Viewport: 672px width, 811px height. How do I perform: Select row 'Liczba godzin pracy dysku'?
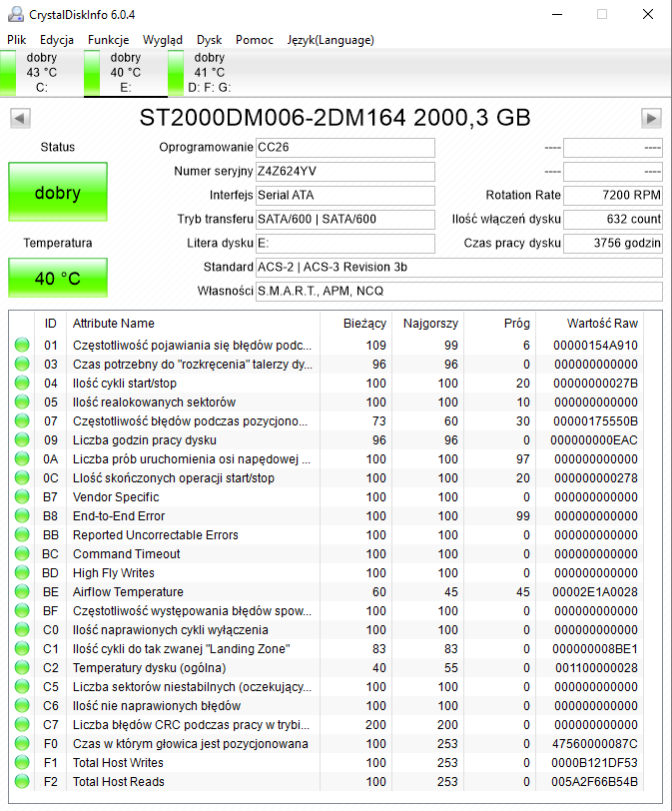327,440
